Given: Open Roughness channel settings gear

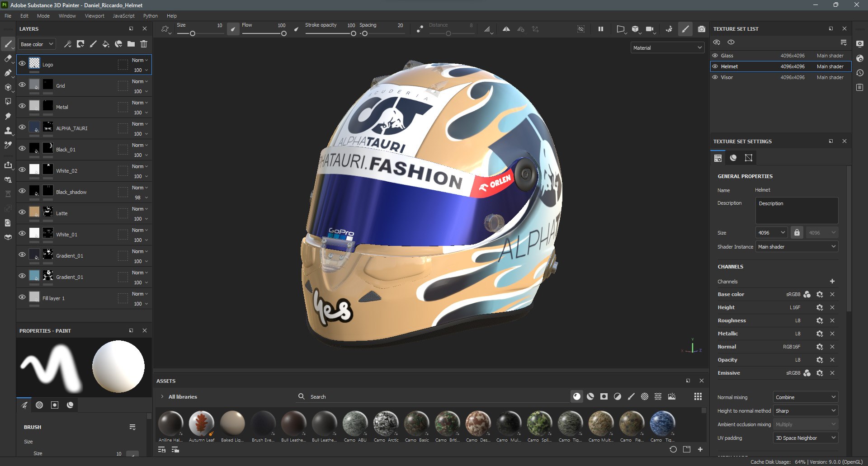Looking at the screenshot, I should (819, 320).
